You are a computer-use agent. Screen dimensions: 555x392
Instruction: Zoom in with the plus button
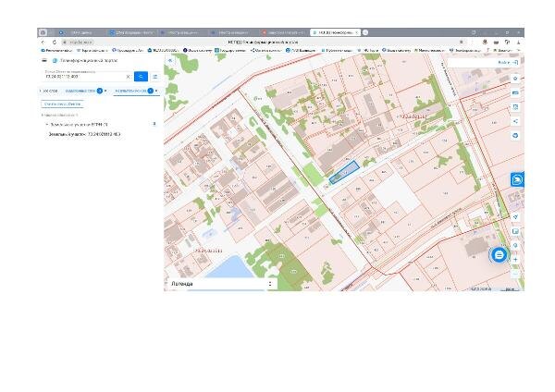(x=515, y=260)
